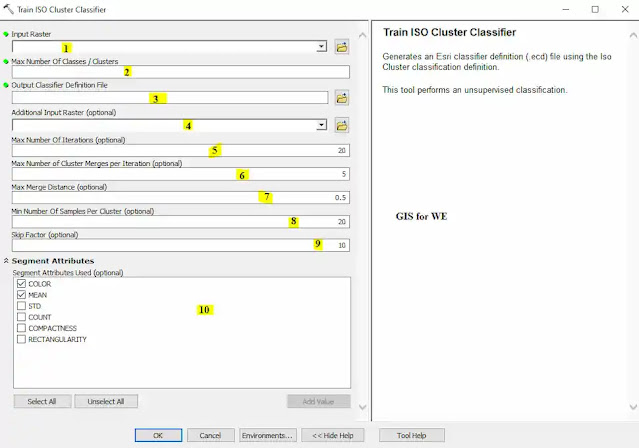This screenshot has height=448, width=639.
Task: Check the RECTANGULARITY attribute box
Action: 22,339
